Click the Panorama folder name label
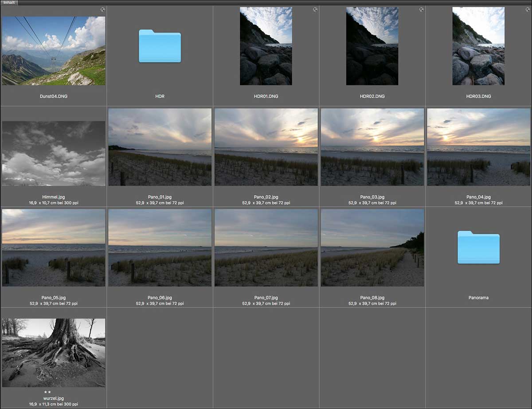 478,298
